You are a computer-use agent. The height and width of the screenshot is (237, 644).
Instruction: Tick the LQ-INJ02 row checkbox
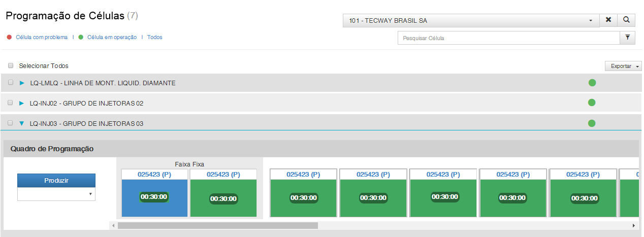11,103
